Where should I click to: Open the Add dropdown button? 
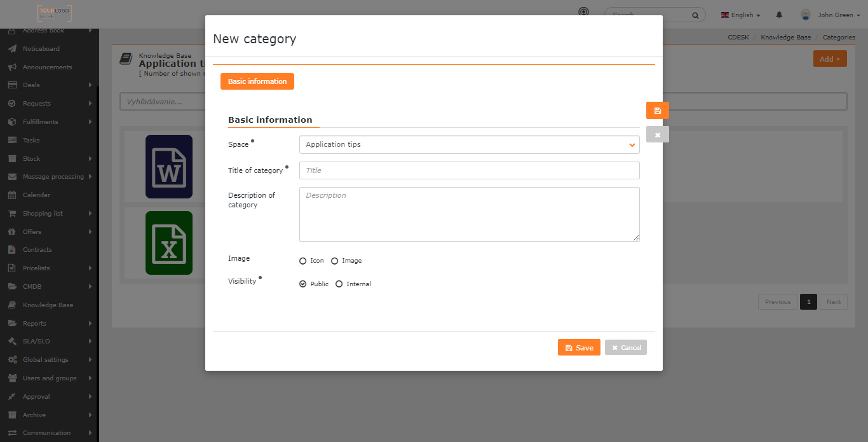click(x=830, y=59)
